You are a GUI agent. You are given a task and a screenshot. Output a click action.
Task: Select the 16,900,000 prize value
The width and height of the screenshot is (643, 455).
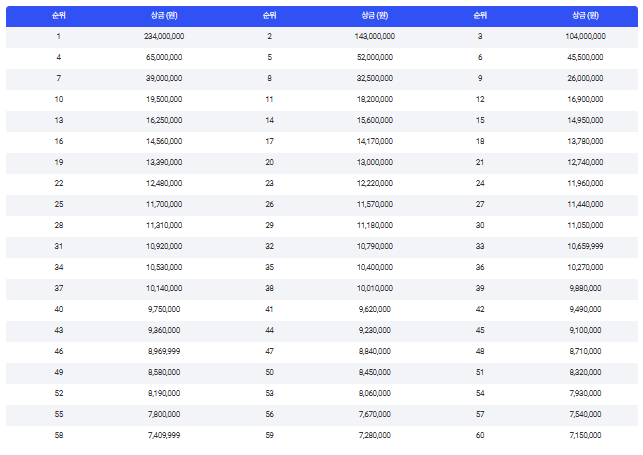586,99
